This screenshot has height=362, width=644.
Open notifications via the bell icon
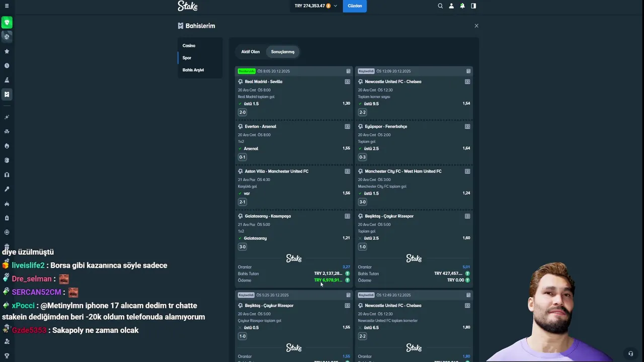tap(462, 6)
